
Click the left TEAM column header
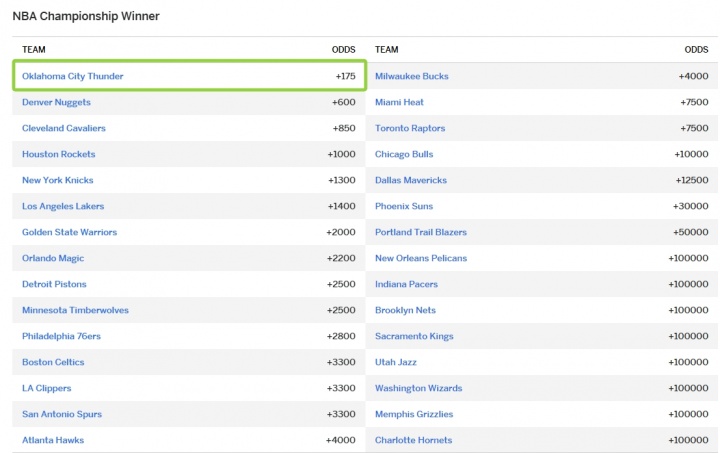point(34,49)
